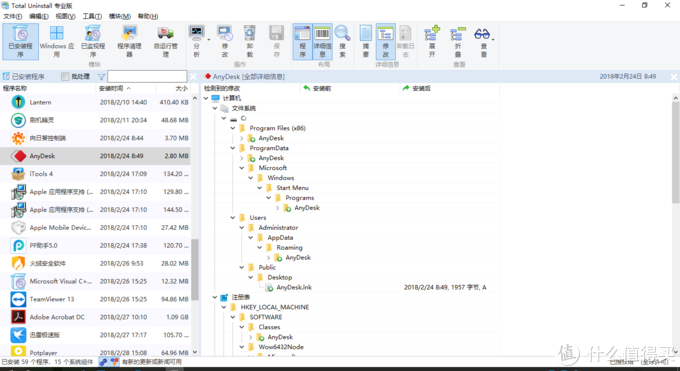This screenshot has width=680, height=371.
Task: Click the Adobe Acrobat DC icon
Action: pyautogui.click(x=18, y=317)
